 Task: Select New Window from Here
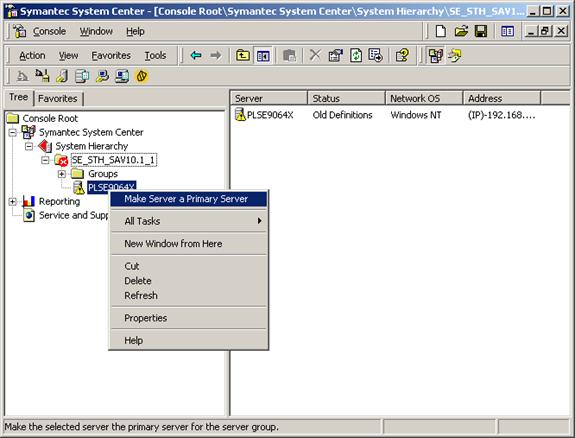click(189, 244)
